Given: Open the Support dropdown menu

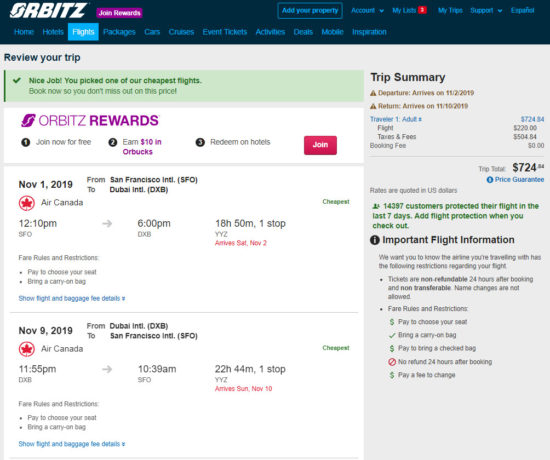Looking at the screenshot, I should (x=486, y=11).
